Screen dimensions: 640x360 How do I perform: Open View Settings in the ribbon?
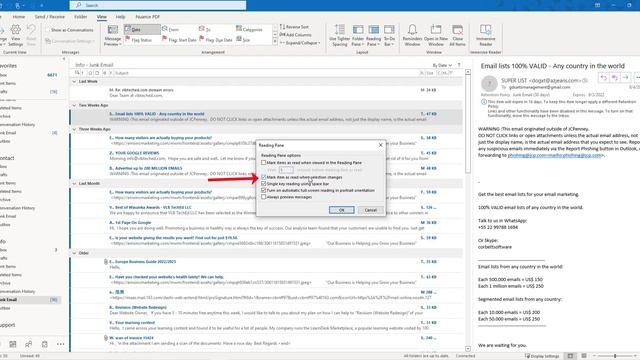[x=16, y=35]
